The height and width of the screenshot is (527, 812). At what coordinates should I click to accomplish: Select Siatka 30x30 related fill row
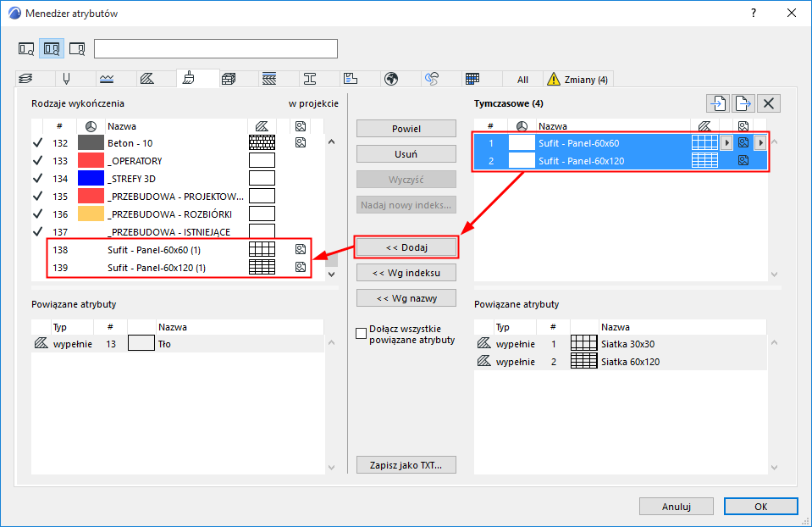(x=621, y=343)
